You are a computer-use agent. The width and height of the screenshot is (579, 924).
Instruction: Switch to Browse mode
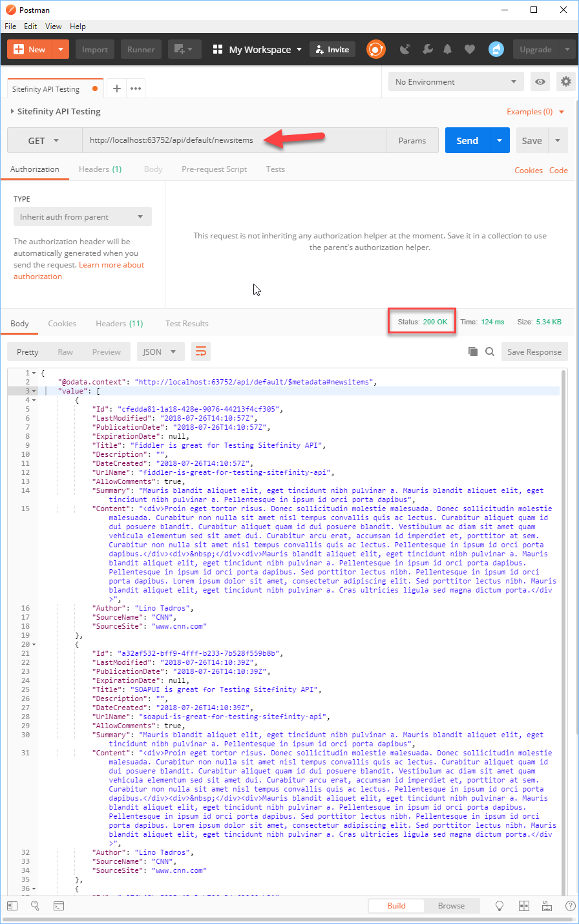451,906
